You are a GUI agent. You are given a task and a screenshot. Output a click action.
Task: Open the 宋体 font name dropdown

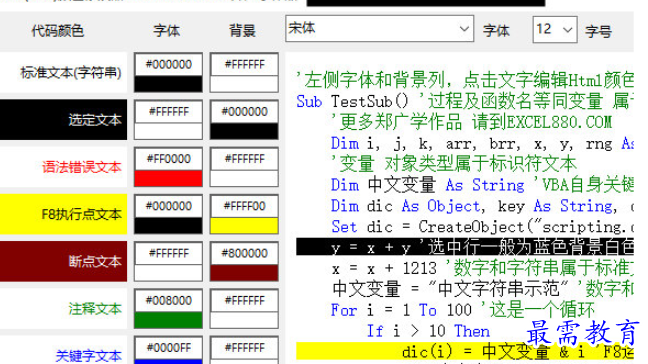click(379, 29)
